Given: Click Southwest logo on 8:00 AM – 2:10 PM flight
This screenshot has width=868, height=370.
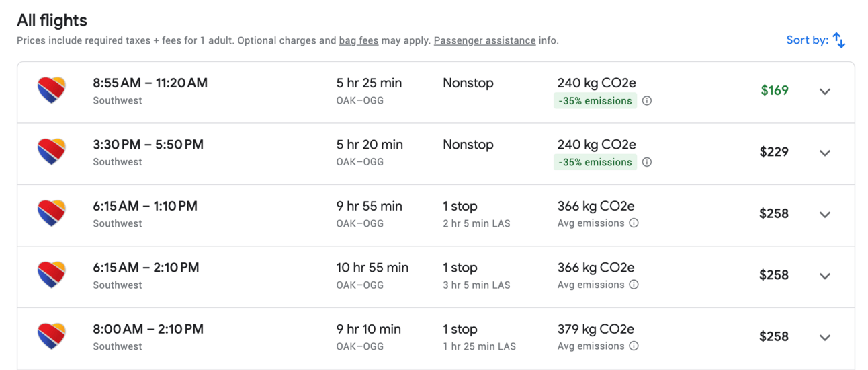Looking at the screenshot, I should click(52, 336).
